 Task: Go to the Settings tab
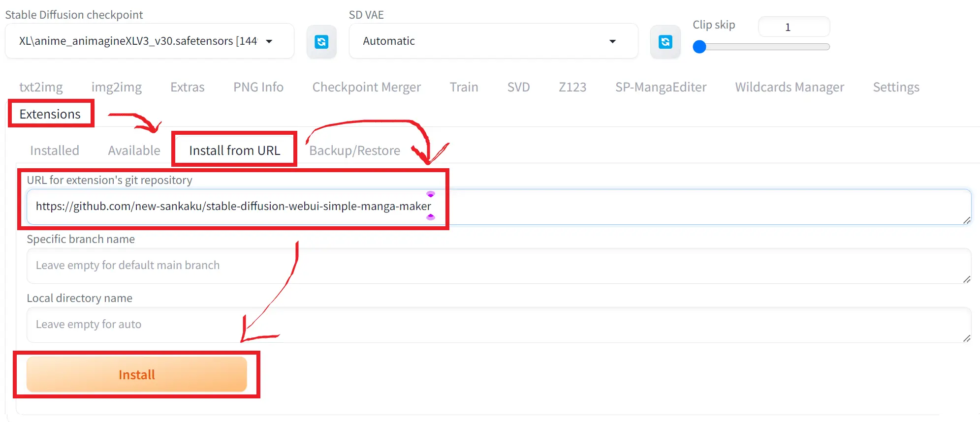tap(896, 87)
